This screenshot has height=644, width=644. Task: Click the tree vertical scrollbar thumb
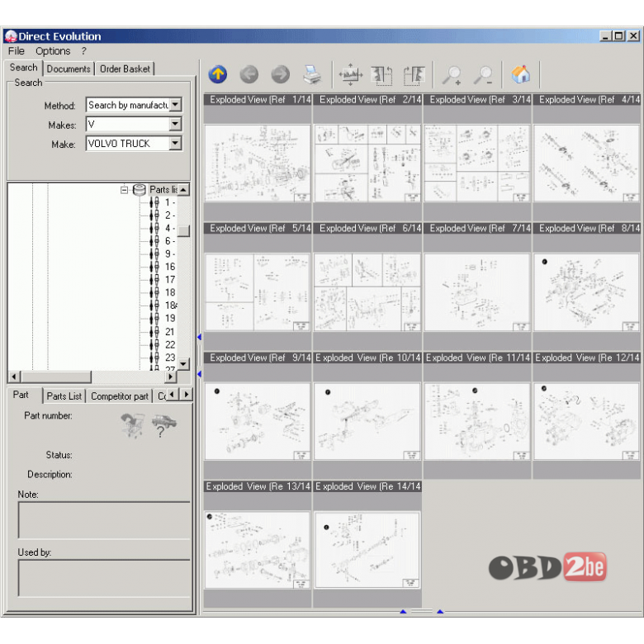(183, 231)
